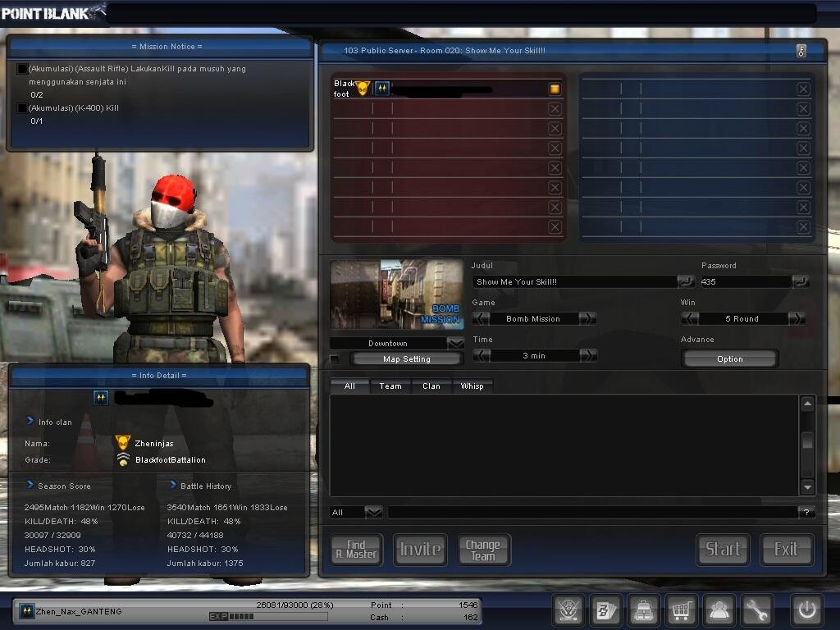This screenshot has width=840, height=630.
Task: Click the clan mark beside Blackfoot
Action: pyautogui.click(x=363, y=88)
